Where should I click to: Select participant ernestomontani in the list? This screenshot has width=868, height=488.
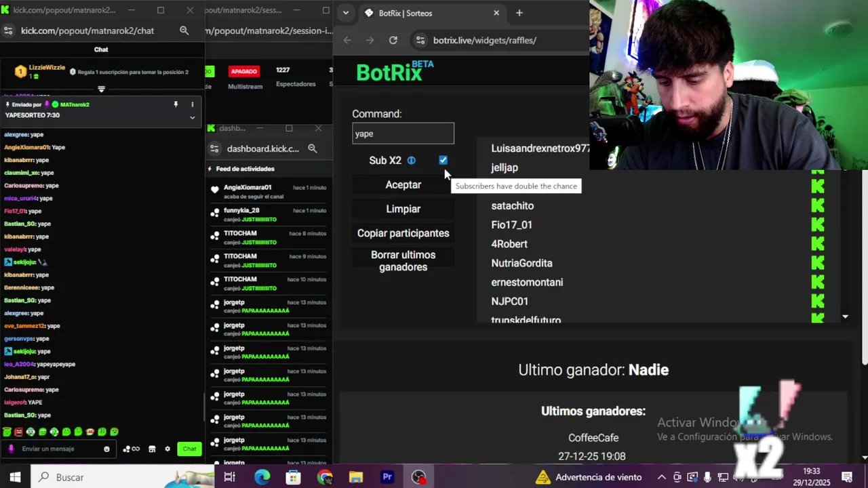coord(527,282)
